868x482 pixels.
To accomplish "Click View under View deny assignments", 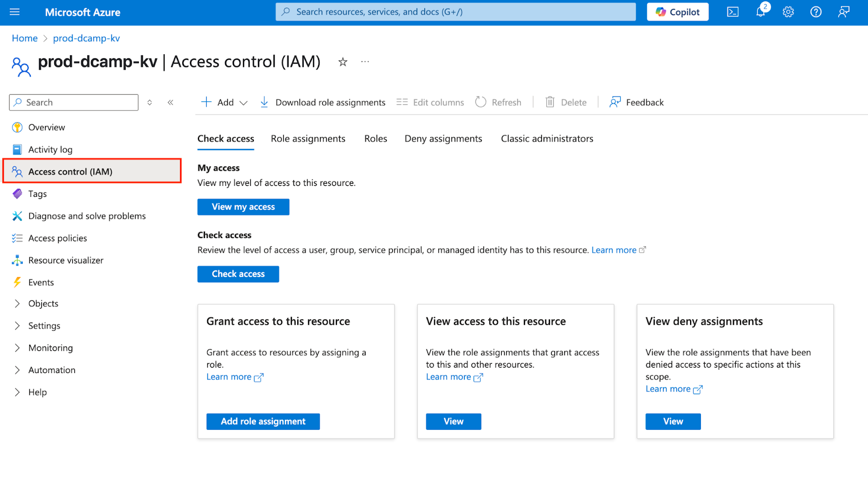I will 673,422.
